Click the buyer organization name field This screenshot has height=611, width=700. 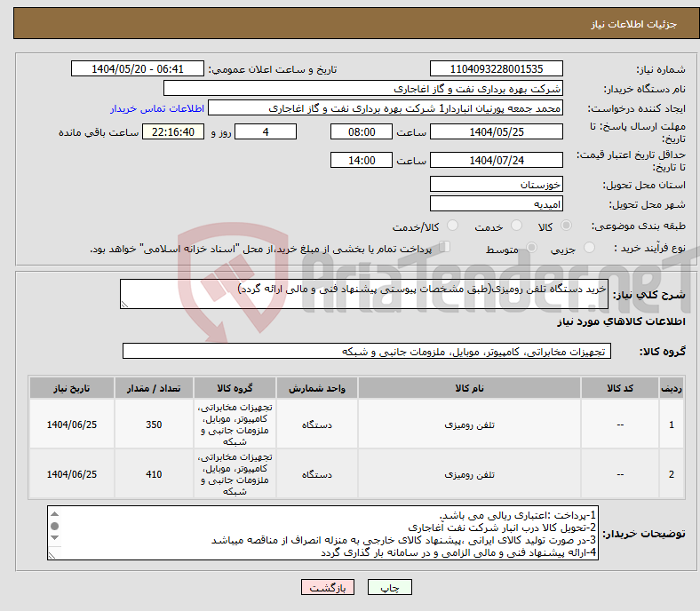click(363, 89)
